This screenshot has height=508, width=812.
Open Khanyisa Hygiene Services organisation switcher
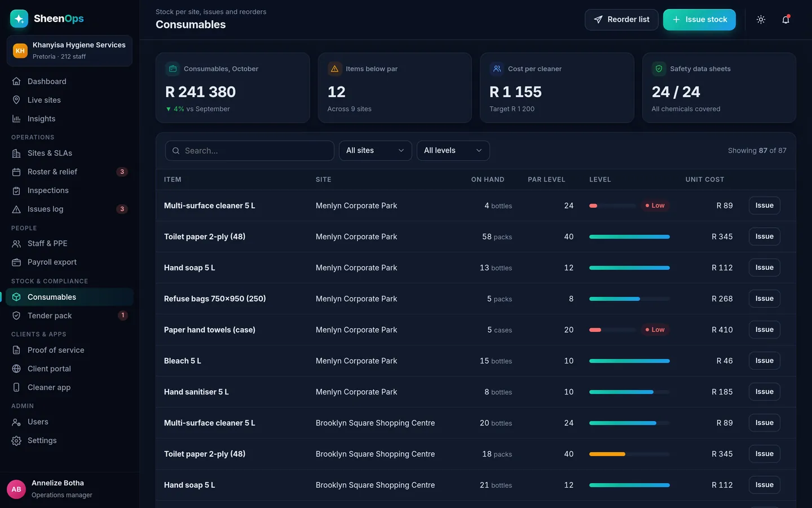[x=69, y=51]
